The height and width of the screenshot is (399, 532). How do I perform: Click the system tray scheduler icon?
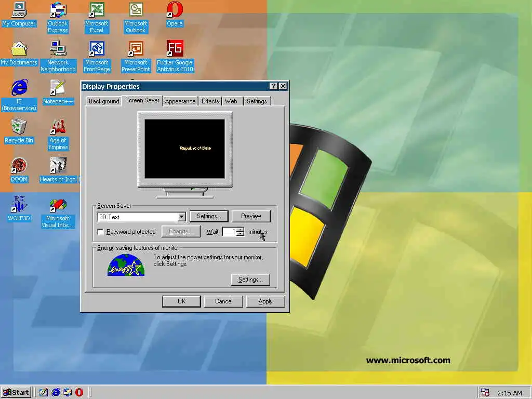click(485, 392)
